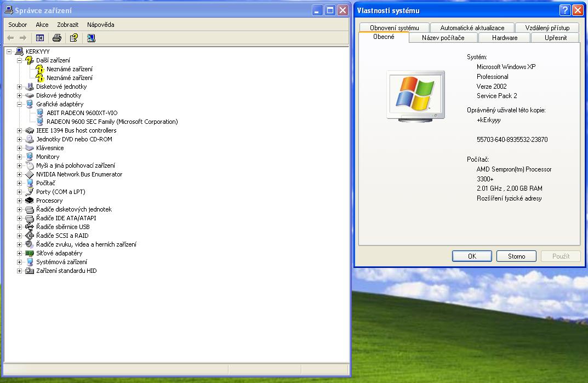Click the Jednotky DVD nebo CD-ROM icon
This screenshot has width=588, height=383.
click(x=29, y=139)
